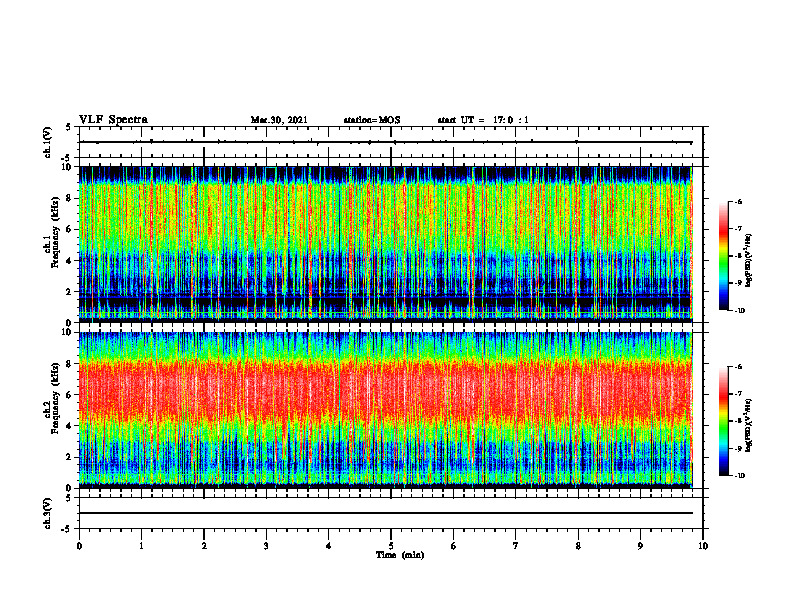Viewport: 792px width, 612px height.
Task: Click time axis tick label '2'
Action: point(204,546)
